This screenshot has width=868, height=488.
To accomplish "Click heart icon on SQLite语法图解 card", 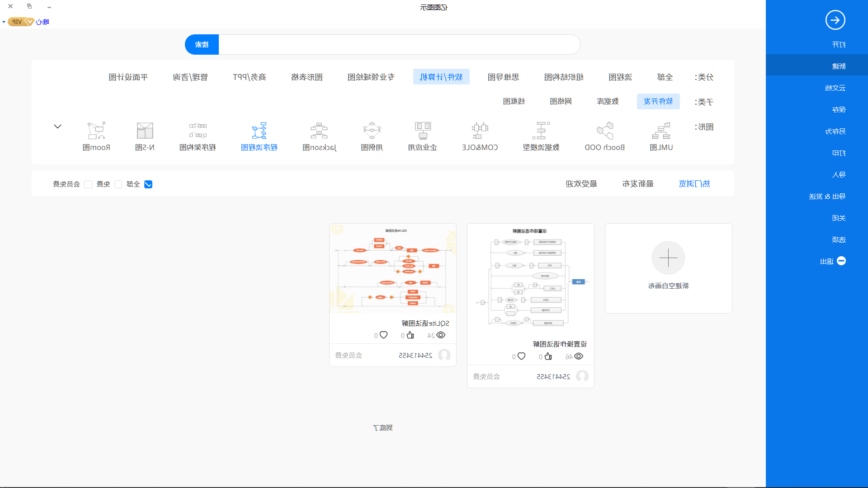I will click(383, 335).
